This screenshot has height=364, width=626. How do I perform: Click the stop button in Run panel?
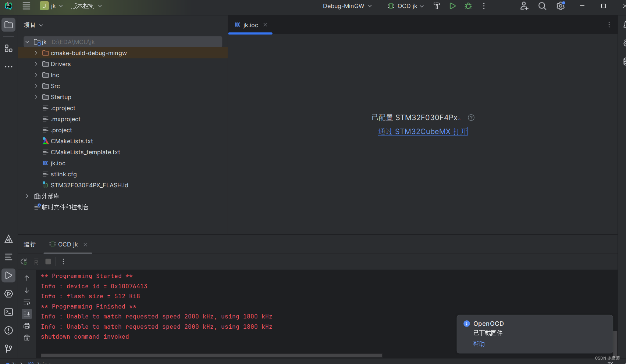[x=48, y=262]
